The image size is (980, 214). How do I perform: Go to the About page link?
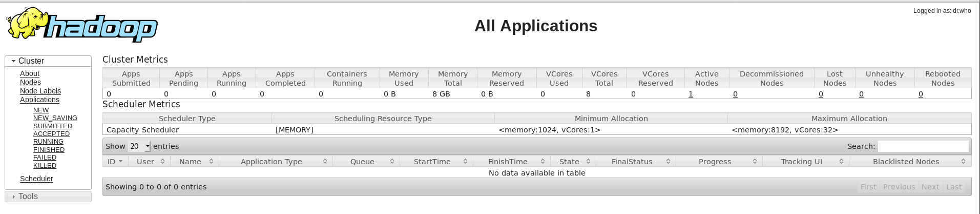coord(30,73)
